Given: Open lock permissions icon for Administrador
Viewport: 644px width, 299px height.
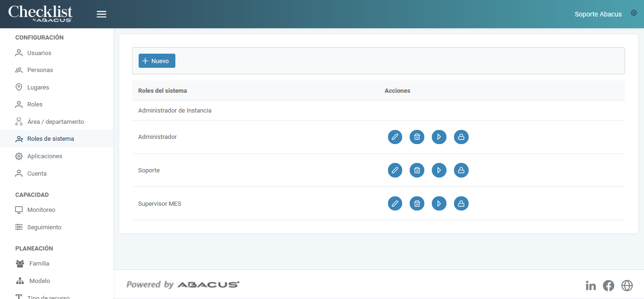Looking at the screenshot, I should (461, 137).
